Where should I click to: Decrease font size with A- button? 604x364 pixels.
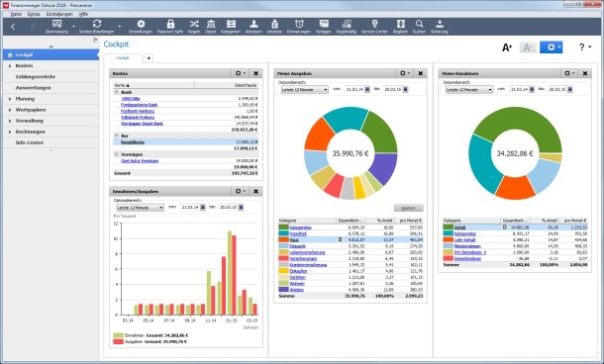tap(528, 47)
